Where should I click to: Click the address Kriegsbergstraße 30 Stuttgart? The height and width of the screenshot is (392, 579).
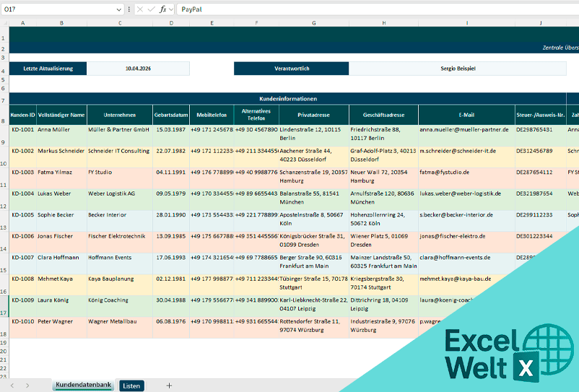tap(383, 285)
